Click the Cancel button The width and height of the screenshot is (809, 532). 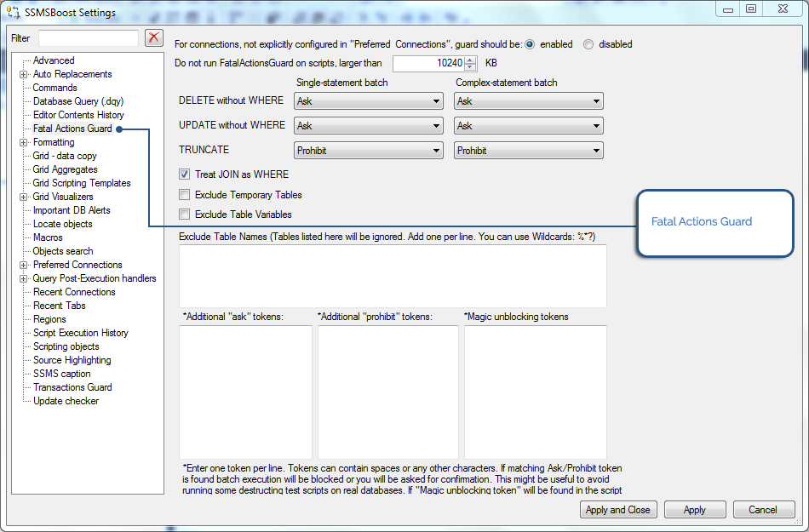[763, 510]
